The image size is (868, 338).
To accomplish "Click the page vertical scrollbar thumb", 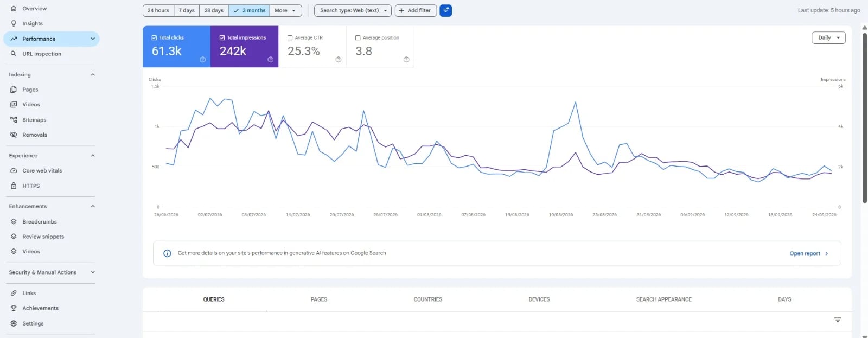I will 865,118.
